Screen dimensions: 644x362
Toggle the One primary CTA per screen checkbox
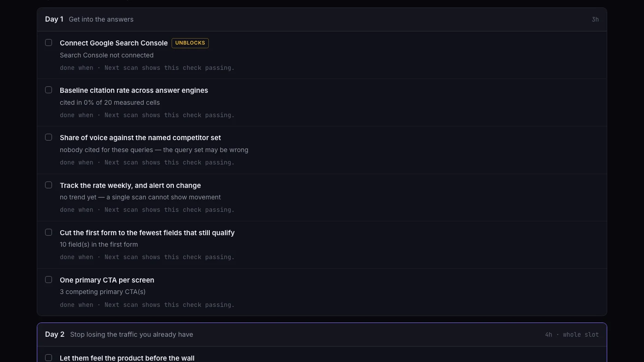click(x=48, y=280)
